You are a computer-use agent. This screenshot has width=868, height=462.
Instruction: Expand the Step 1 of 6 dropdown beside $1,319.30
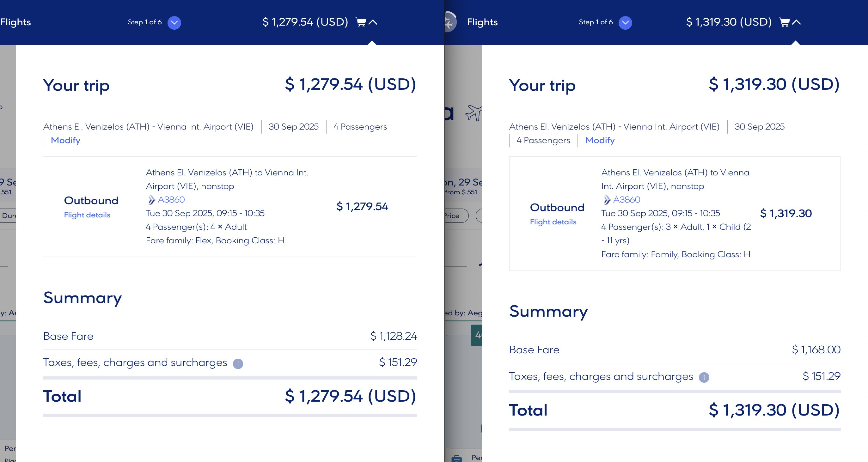click(x=625, y=22)
